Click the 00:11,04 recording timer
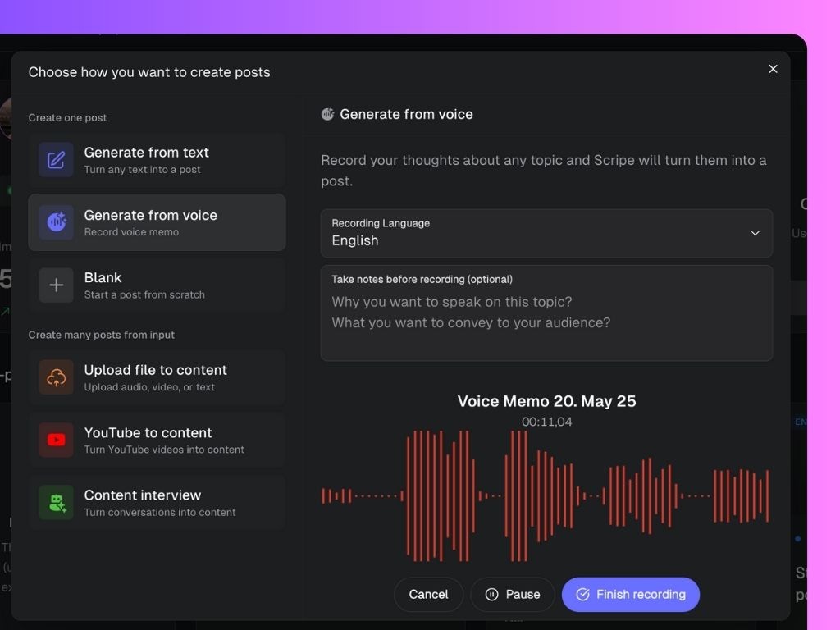This screenshot has width=840, height=630. click(x=546, y=422)
